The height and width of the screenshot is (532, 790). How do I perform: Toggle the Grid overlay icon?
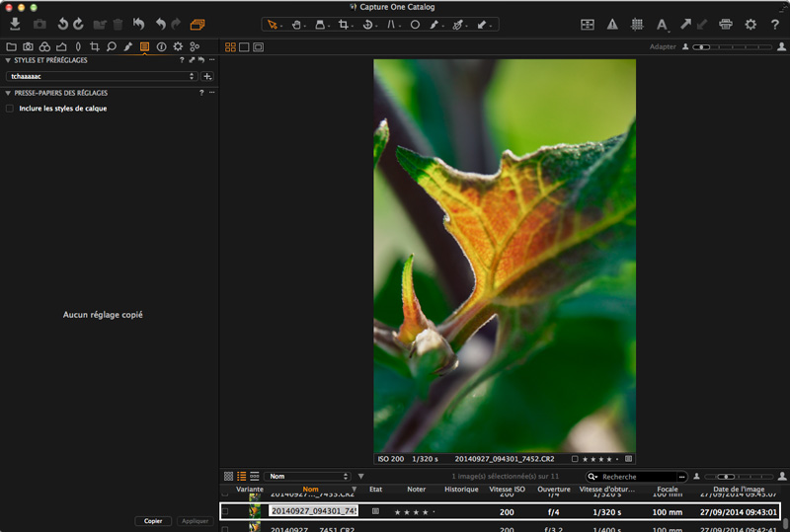[637, 24]
